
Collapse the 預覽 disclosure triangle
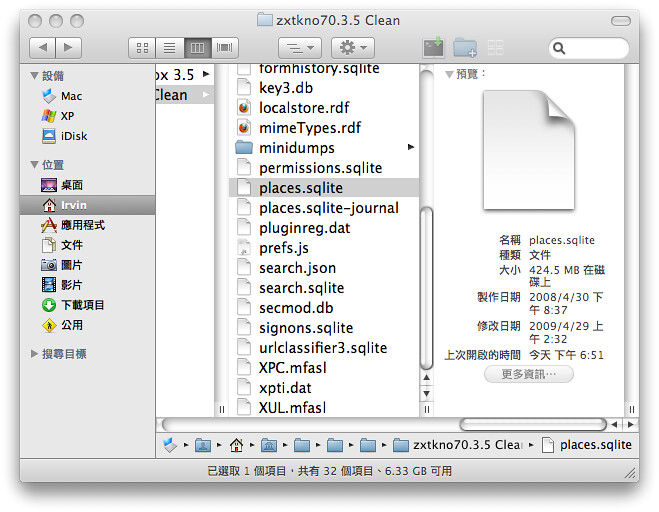pos(449,74)
